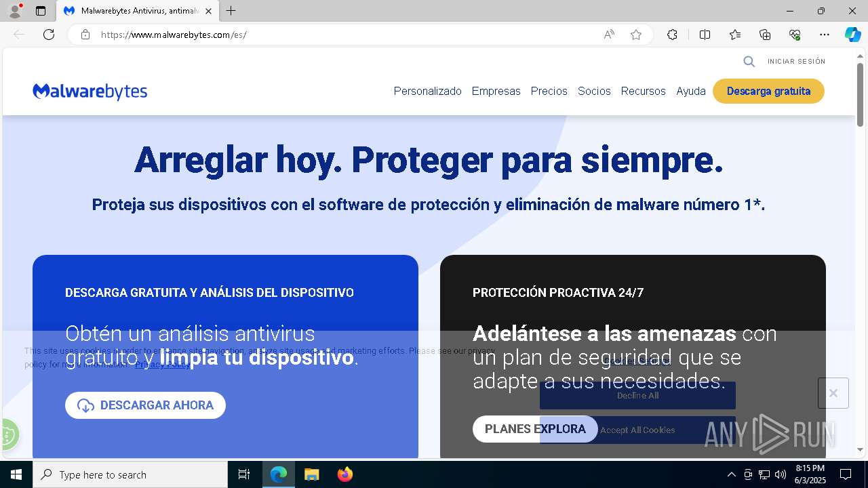
Task: Open the Edge profile icon
Action: point(15,11)
